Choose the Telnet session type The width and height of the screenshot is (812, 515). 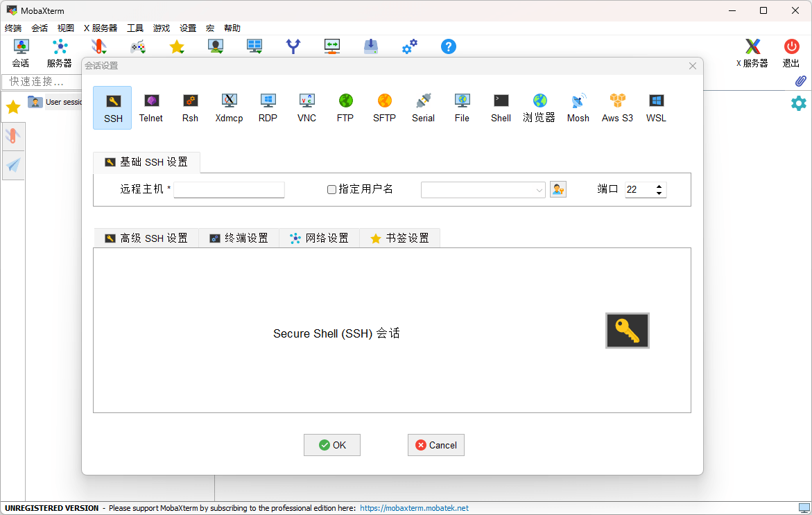[x=151, y=107]
